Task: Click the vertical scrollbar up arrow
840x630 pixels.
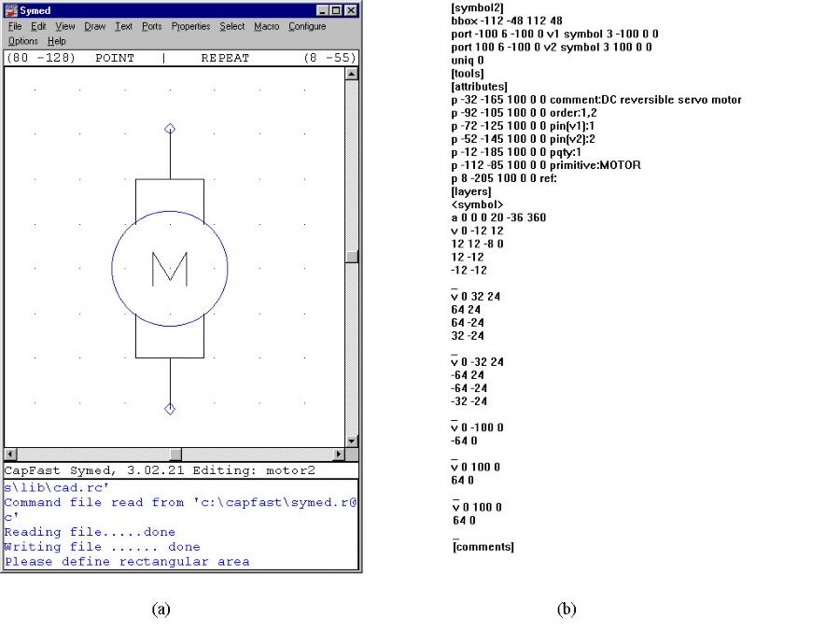Action: click(352, 73)
